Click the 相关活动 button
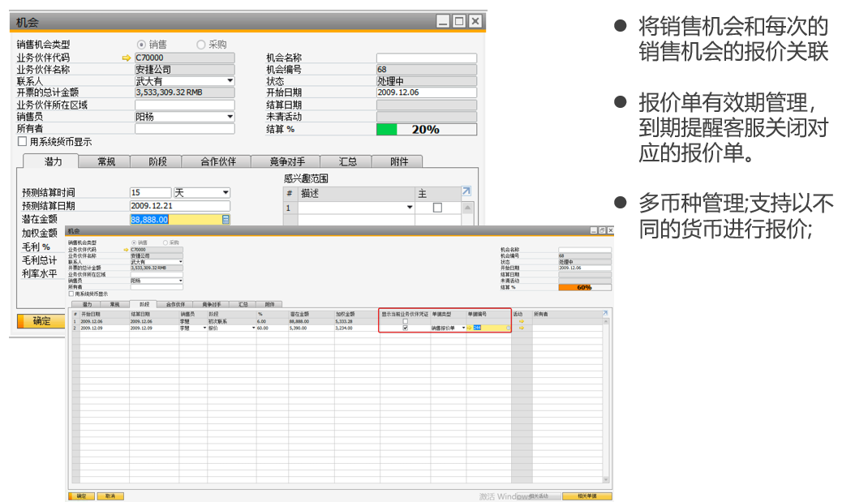The width and height of the screenshot is (868, 502). pos(538,496)
